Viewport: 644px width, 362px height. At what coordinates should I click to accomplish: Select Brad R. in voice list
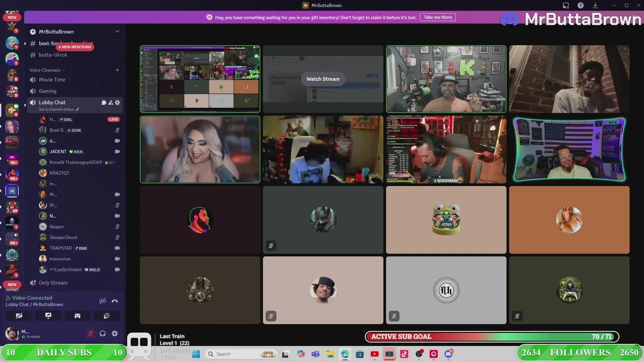[56, 130]
